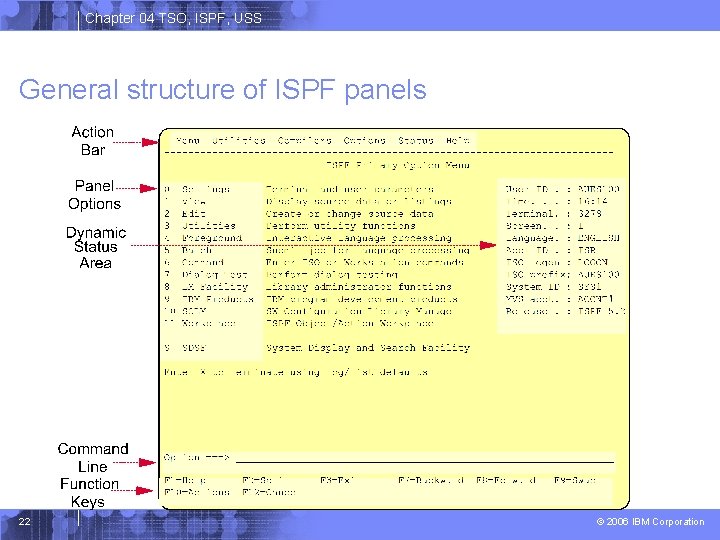Click the Option ===> command input line

(x=425, y=458)
